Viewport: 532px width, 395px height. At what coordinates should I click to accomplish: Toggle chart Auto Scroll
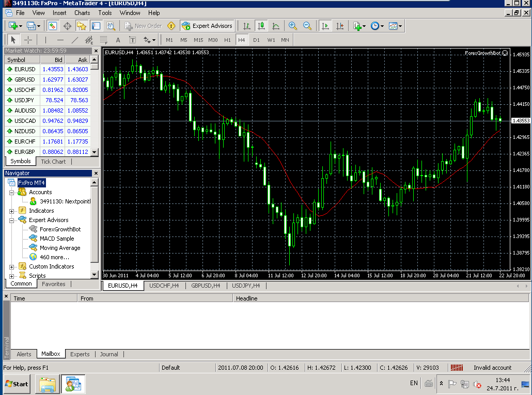click(325, 26)
